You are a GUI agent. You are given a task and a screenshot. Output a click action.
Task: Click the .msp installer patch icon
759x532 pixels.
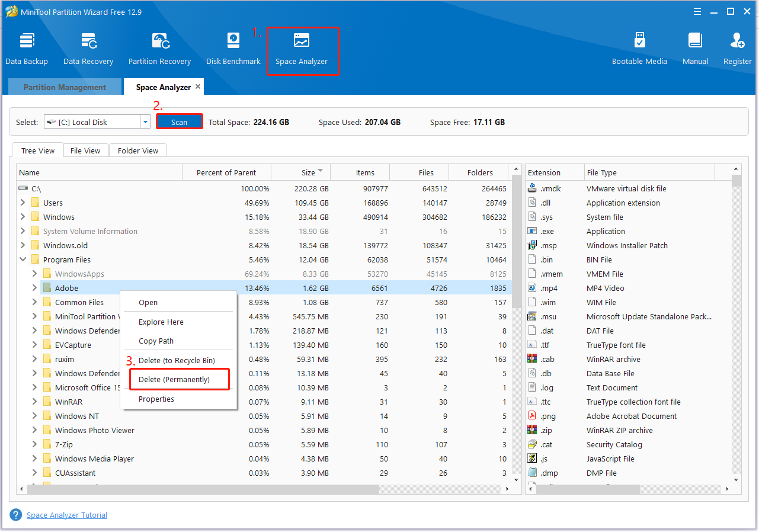click(x=532, y=245)
